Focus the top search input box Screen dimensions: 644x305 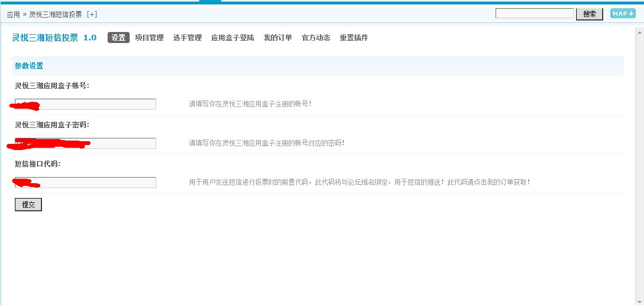tap(534, 14)
